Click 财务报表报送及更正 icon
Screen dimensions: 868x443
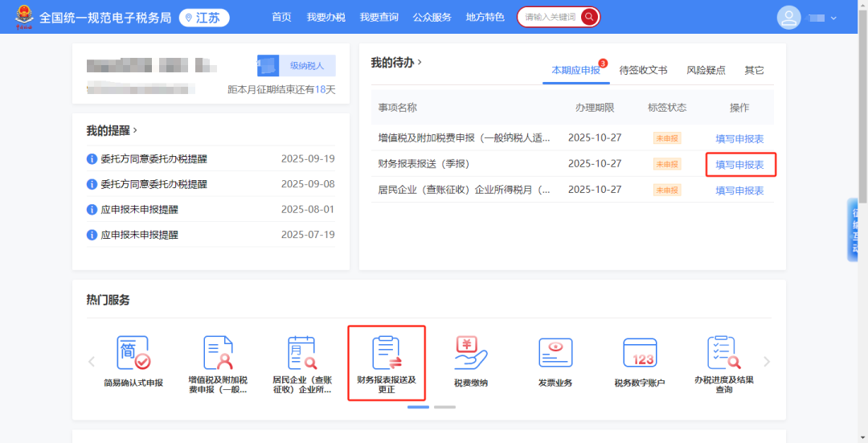pos(387,354)
